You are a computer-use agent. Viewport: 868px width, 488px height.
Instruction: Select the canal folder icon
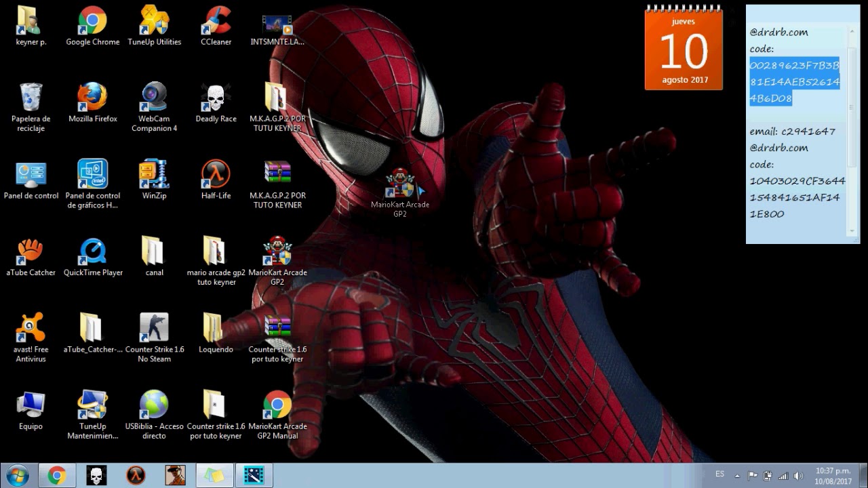tap(154, 257)
